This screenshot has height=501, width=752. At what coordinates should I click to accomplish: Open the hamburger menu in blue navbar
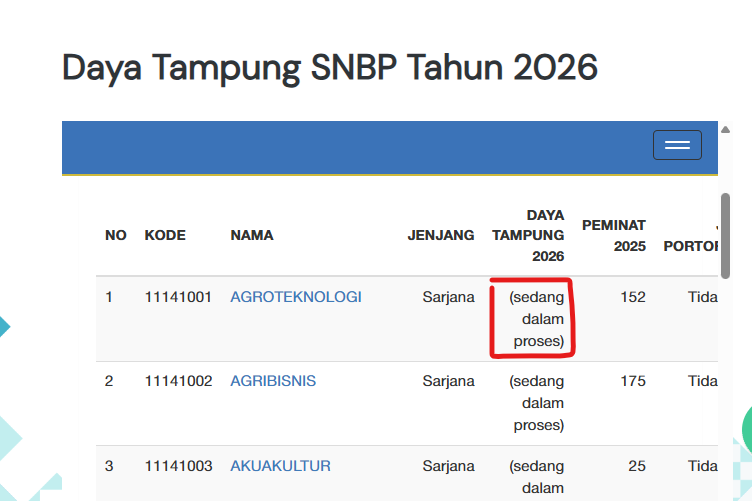click(677, 145)
